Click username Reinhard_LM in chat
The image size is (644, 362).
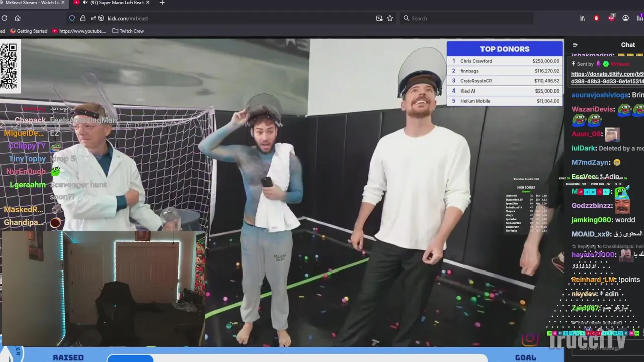[x=593, y=279]
